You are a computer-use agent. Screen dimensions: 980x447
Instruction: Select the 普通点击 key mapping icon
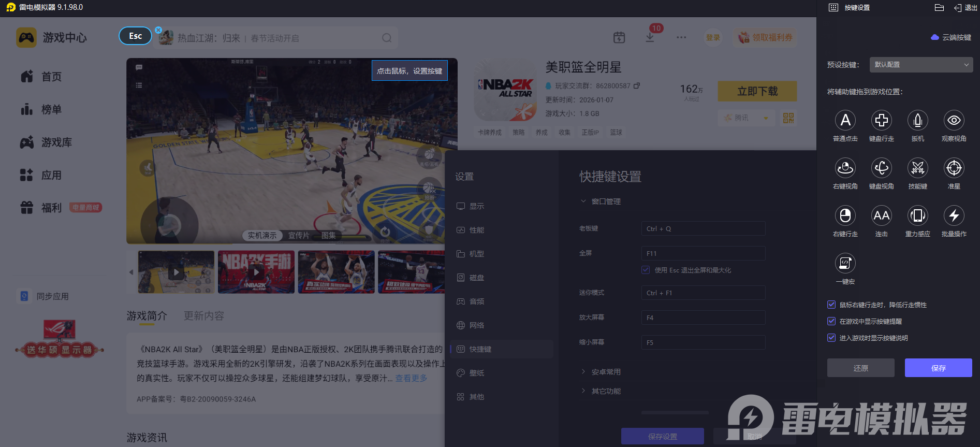[x=845, y=121]
